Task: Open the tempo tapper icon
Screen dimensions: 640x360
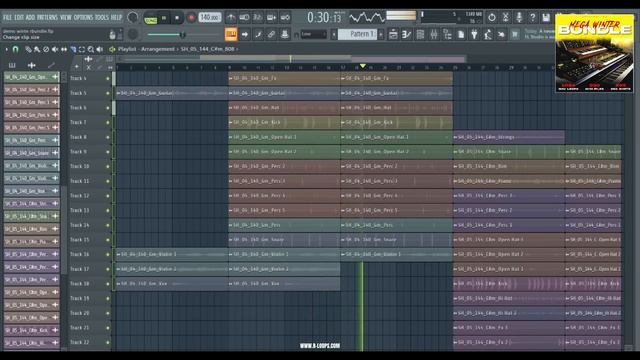Action: (488, 35)
